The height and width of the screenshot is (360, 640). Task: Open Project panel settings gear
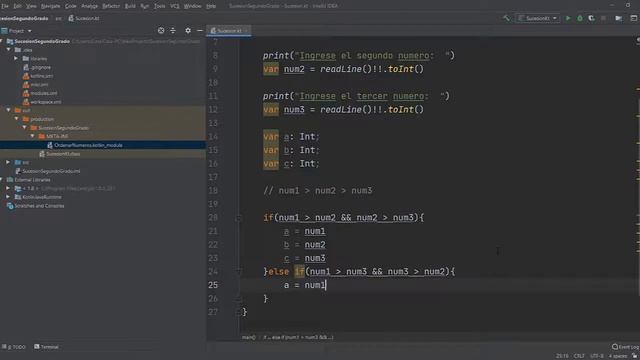[188, 31]
